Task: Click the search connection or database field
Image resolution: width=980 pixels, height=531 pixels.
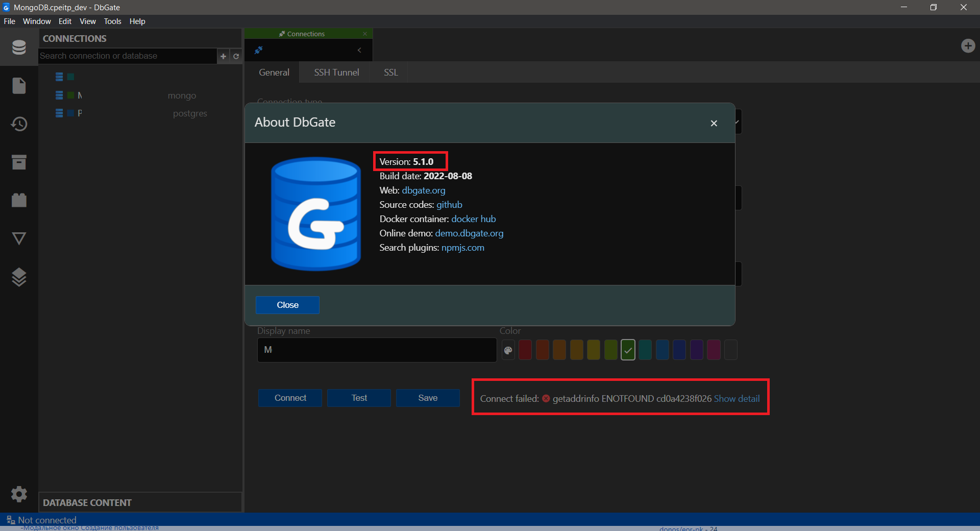Action: click(x=128, y=56)
